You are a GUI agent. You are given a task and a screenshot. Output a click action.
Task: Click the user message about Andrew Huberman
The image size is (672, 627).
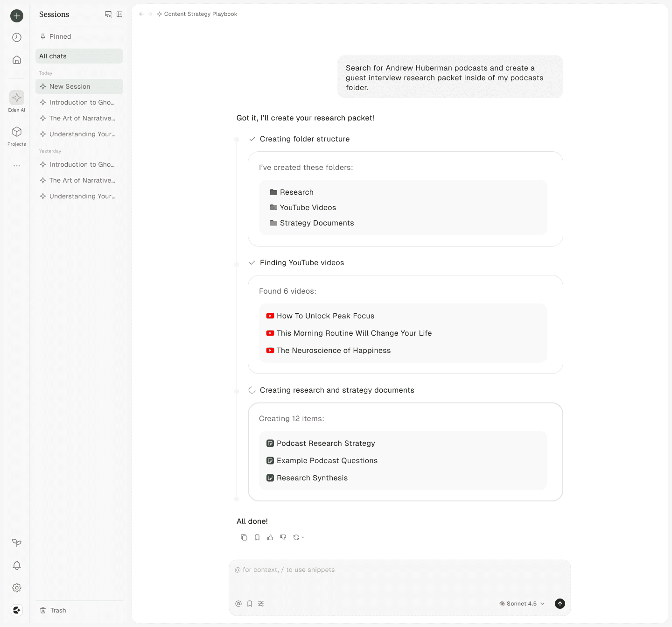point(450,77)
